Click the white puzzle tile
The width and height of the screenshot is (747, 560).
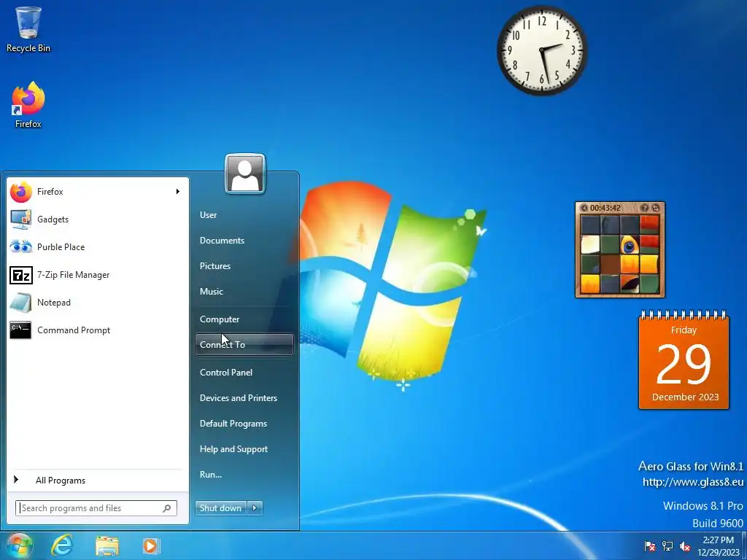pyautogui.click(x=590, y=245)
